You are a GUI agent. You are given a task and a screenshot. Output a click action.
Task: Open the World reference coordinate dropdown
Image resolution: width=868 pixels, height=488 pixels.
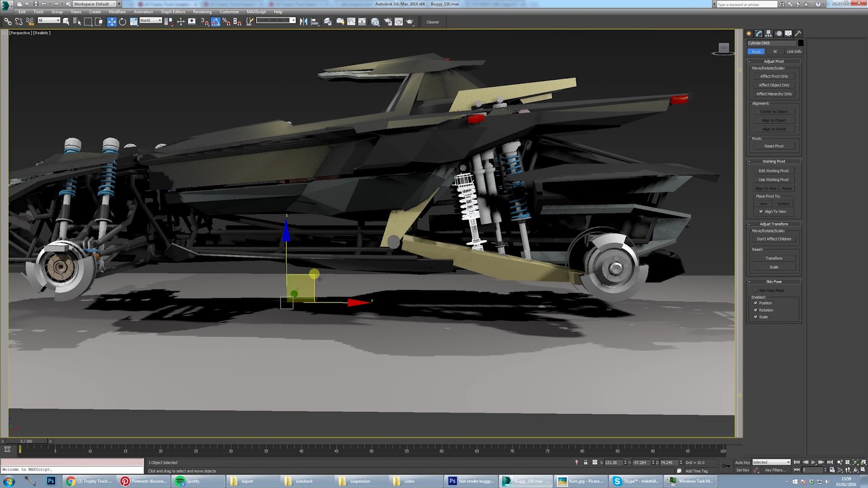[x=160, y=21]
